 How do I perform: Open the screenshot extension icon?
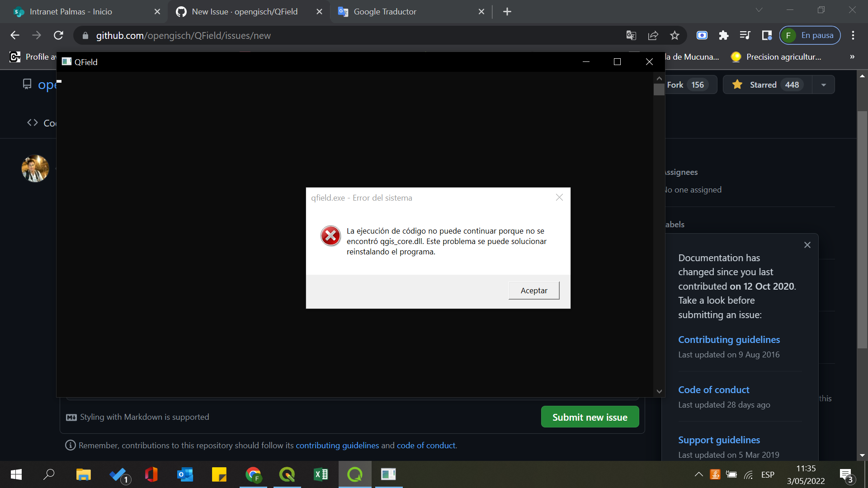[x=702, y=35]
